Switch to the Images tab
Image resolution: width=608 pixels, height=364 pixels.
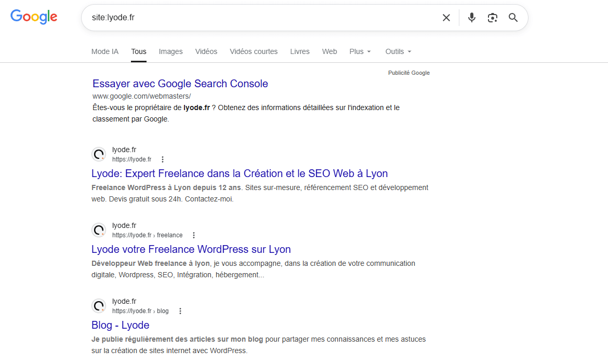click(170, 51)
